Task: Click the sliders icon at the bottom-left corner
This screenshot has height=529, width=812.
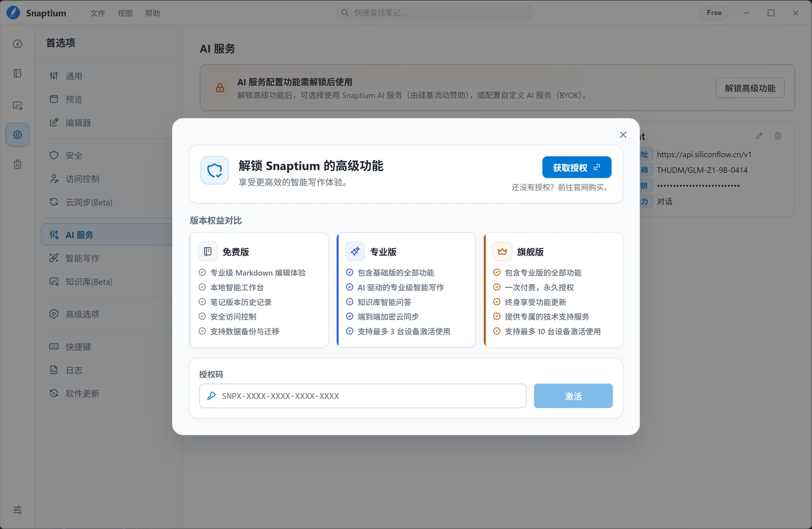Action: [17, 510]
